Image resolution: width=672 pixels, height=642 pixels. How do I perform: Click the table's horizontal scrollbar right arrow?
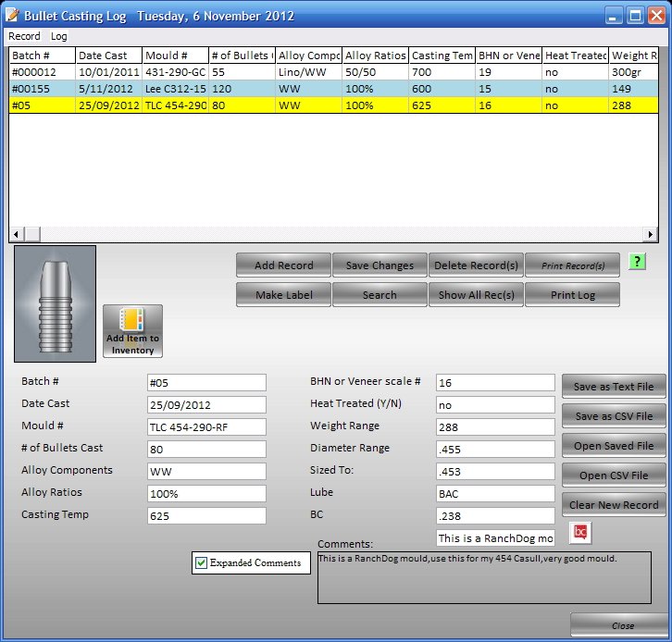(651, 235)
